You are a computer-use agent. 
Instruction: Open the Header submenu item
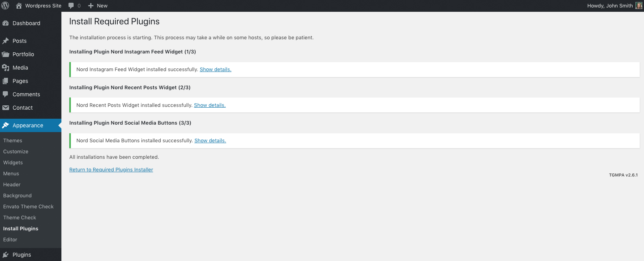pos(12,184)
